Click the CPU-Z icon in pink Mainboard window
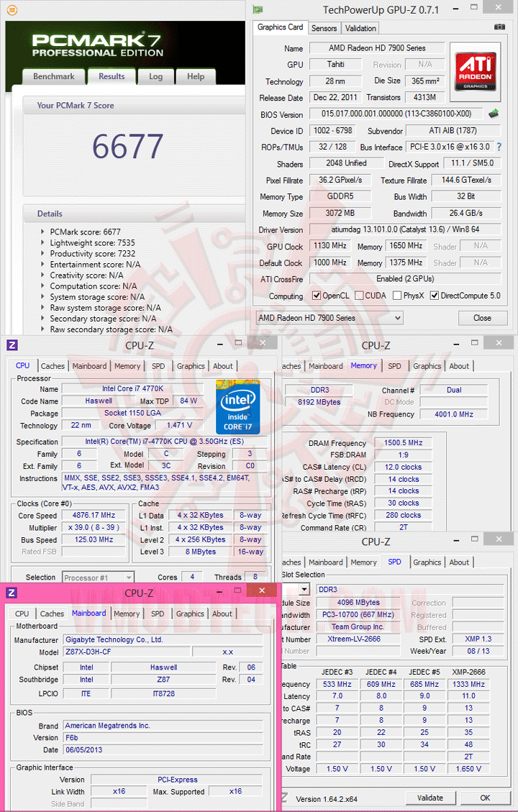Image resolution: width=518 pixels, height=812 pixels. (12, 593)
